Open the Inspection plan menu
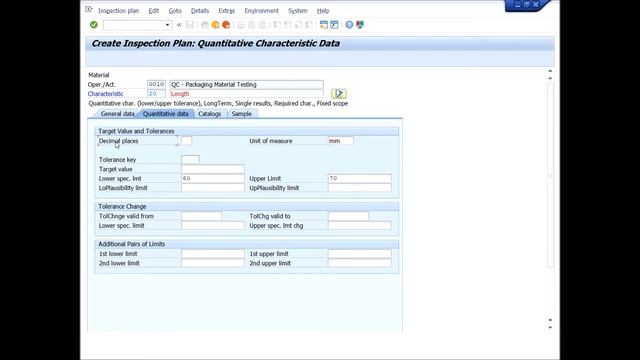 pyautogui.click(x=118, y=11)
